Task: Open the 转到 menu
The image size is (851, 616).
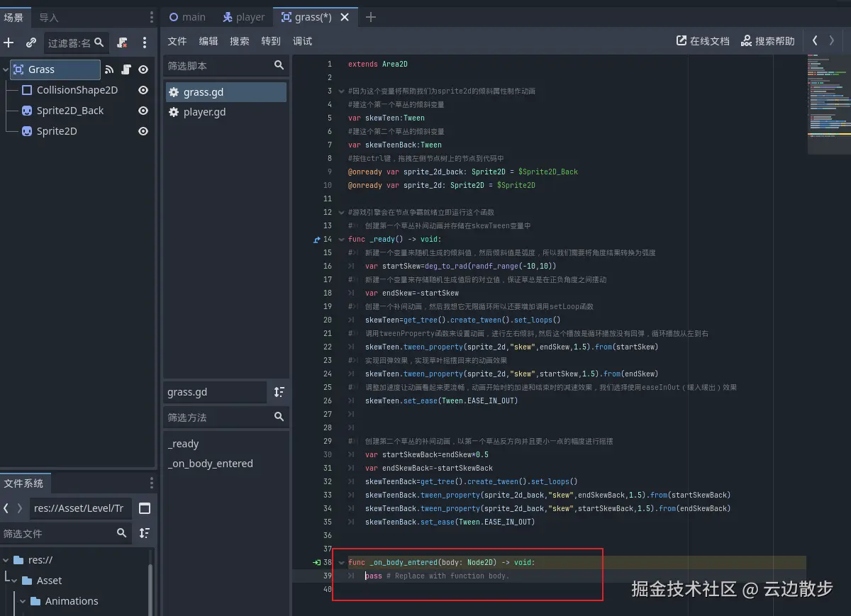Action: click(271, 41)
